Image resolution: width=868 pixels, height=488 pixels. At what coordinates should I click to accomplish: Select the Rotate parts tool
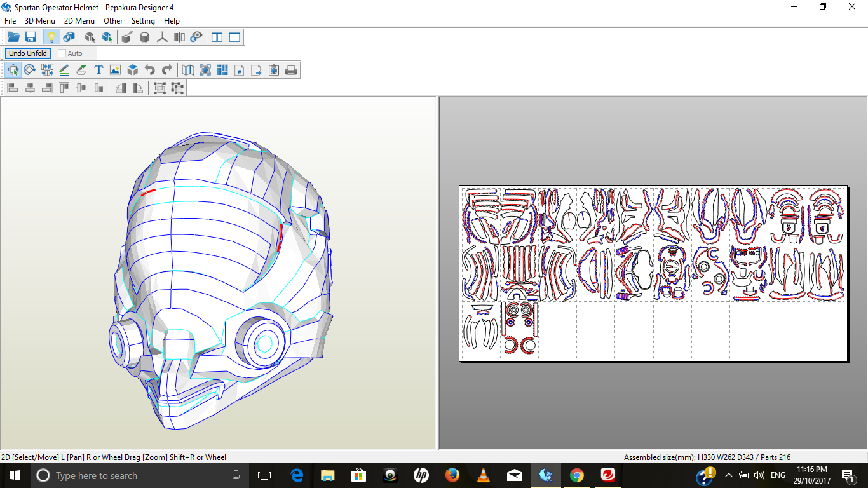(x=29, y=70)
